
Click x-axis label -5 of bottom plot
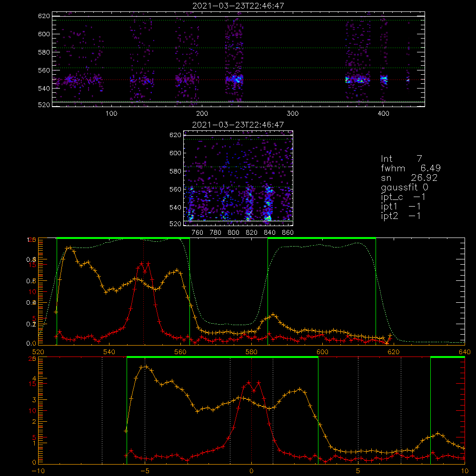click(x=145, y=471)
